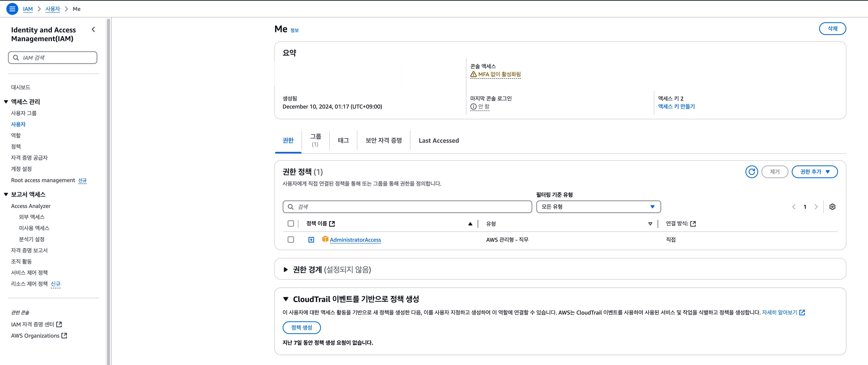
Task: Click the external link icon beside 정책 이름
Action: pos(332,224)
